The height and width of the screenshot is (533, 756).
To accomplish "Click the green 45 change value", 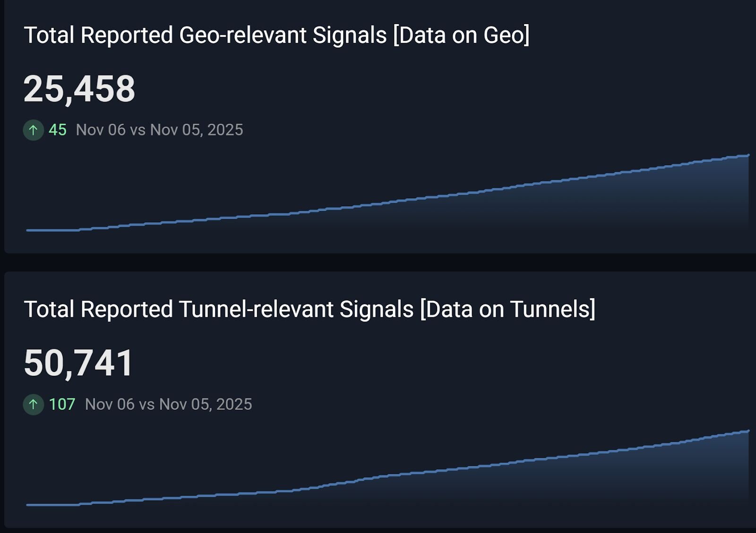I will coord(58,130).
